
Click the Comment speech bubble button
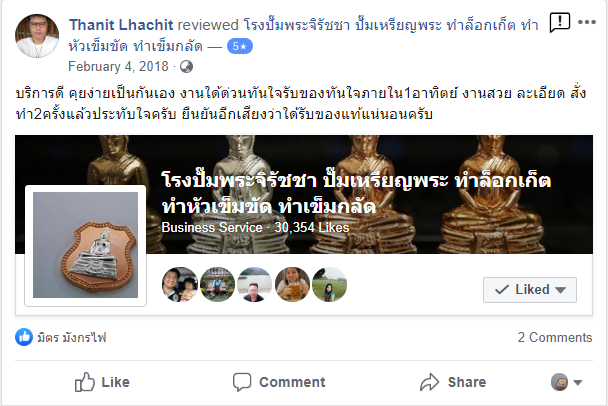tap(279, 382)
